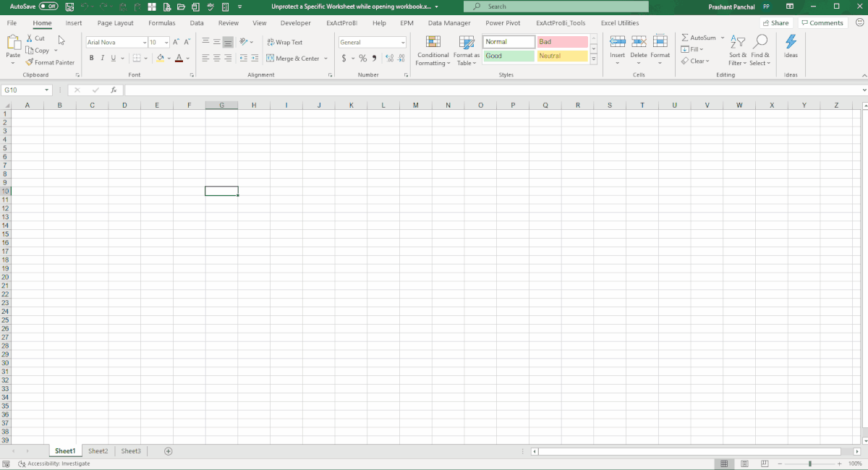Click the Ideas lightning bolt icon
The height and width of the screenshot is (470, 868).
[x=791, y=42]
